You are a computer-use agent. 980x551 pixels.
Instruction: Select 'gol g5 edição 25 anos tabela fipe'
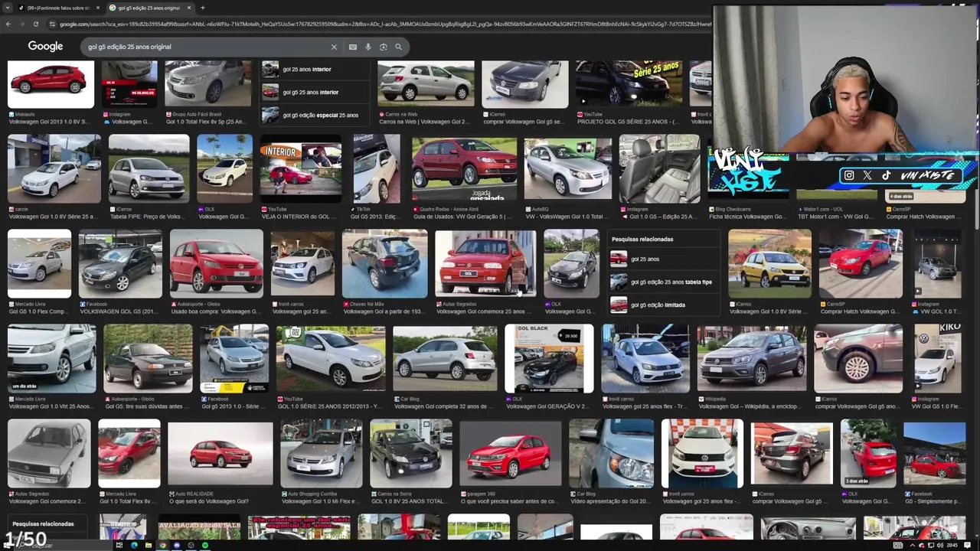662,282
